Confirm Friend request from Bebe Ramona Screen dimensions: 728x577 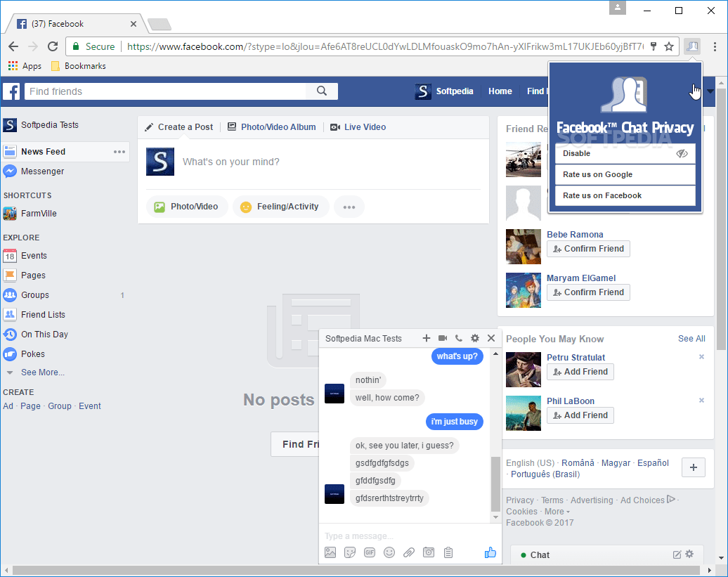588,248
